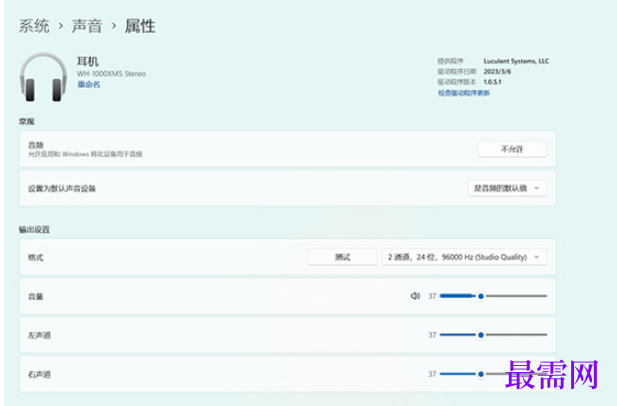Click the headphones device icon
Screen dimensions: 617x406
pyautogui.click(x=43, y=77)
